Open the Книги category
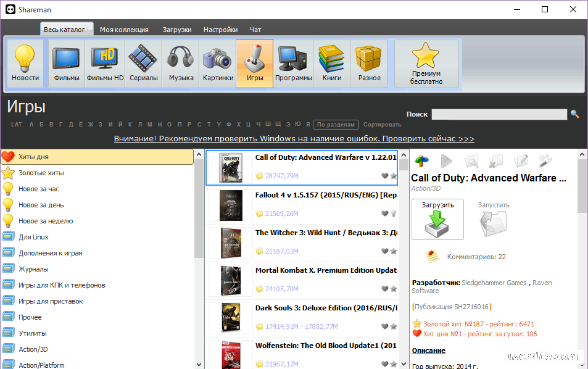Viewport: 588px width, 369px height. tap(332, 64)
